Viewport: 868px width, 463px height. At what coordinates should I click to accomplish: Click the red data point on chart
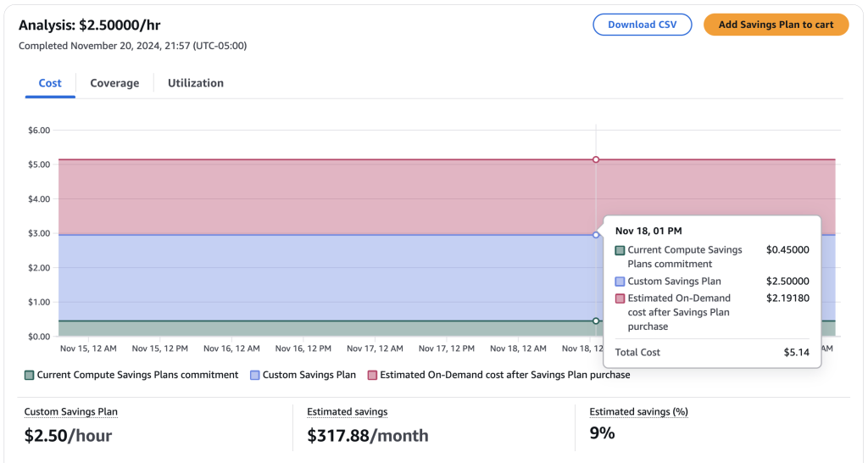click(x=596, y=159)
